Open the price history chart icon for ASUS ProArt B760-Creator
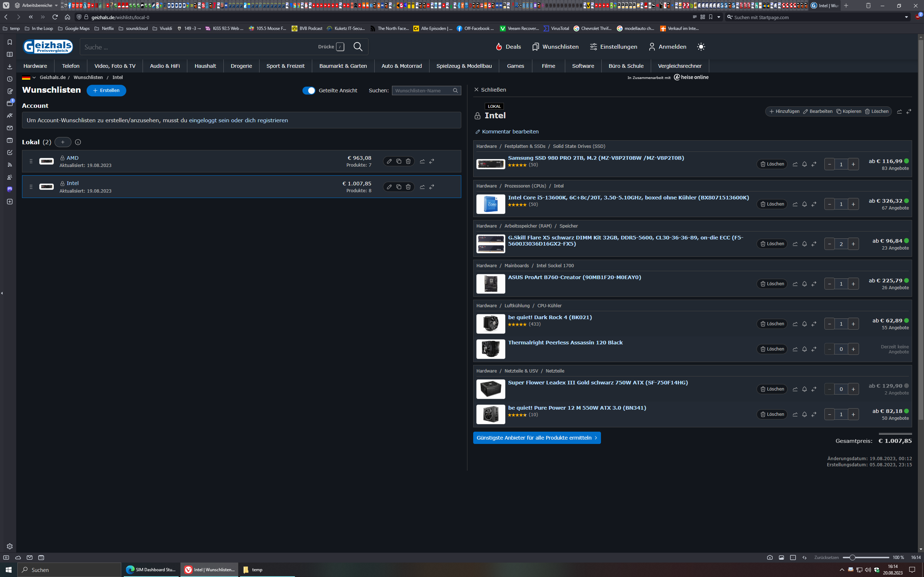This screenshot has width=924, height=577. [795, 284]
